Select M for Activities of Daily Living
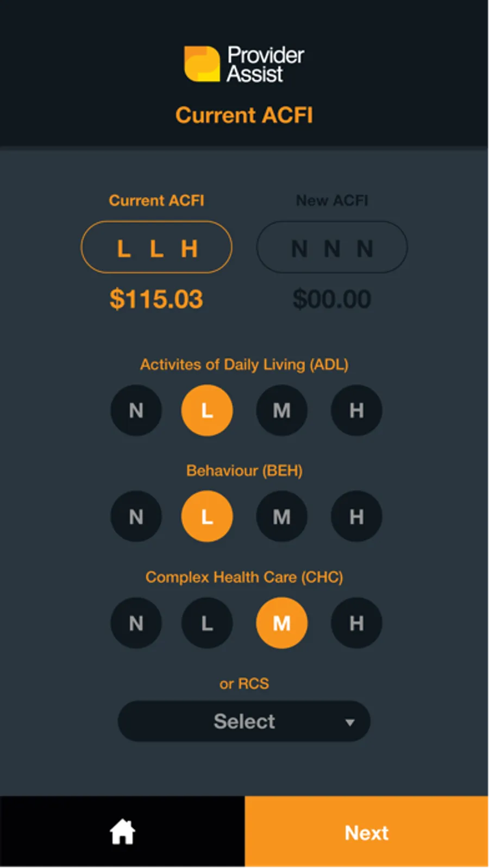This screenshot has width=489, height=868. point(281,410)
